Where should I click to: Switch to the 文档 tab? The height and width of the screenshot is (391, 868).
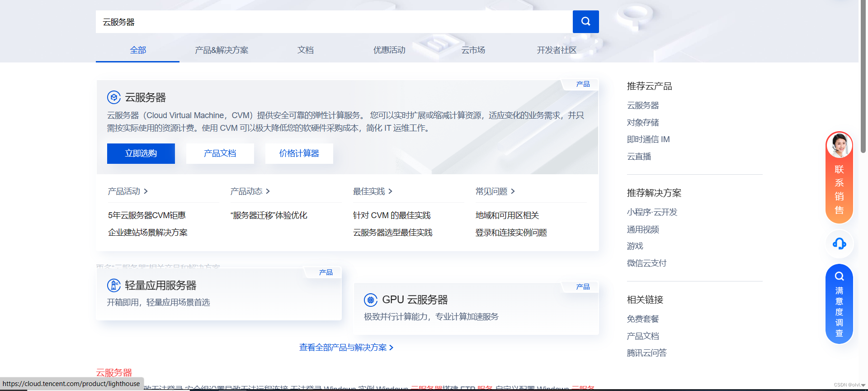(x=306, y=50)
